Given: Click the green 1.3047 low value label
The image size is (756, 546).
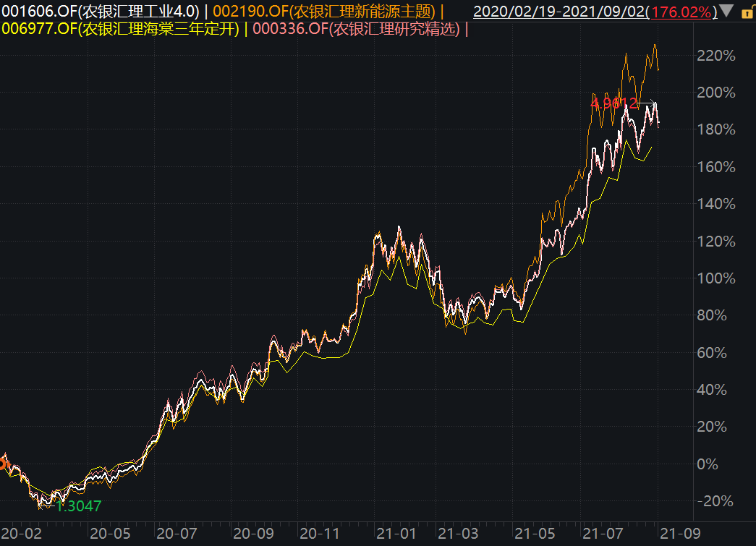Looking at the screenshot, I should tap(79, 506).
